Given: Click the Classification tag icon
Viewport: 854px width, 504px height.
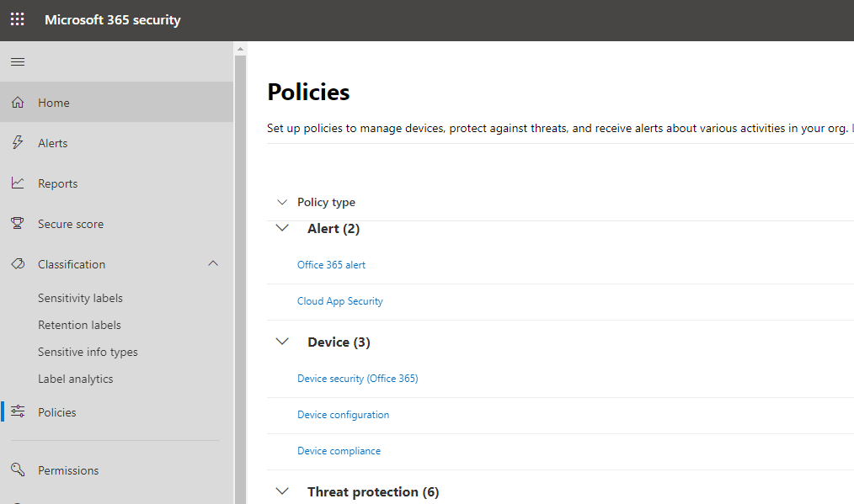Looking at the screenshot, I should pos(18,264).
